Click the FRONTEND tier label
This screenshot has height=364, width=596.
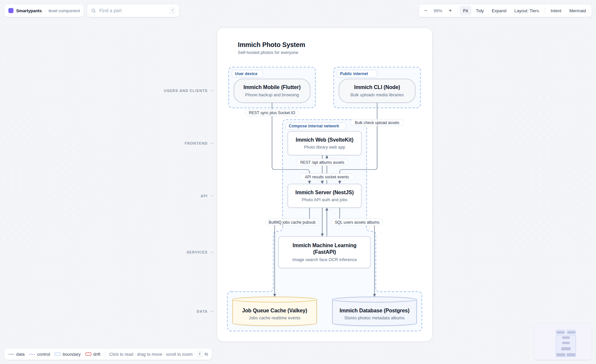(196, 143)
